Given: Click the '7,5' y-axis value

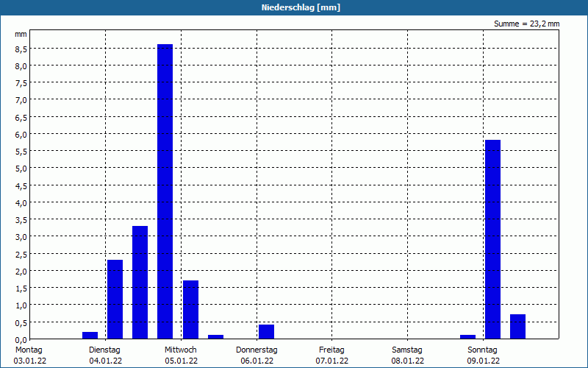Looking at the screenshot, I should click(x=21, y=83).
